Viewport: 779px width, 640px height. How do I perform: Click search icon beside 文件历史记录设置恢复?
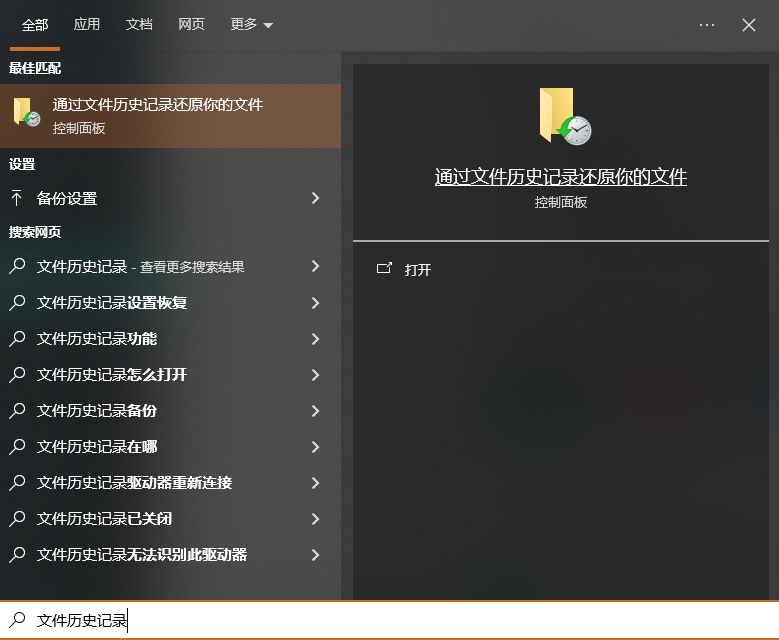click(x=17, y=302)
